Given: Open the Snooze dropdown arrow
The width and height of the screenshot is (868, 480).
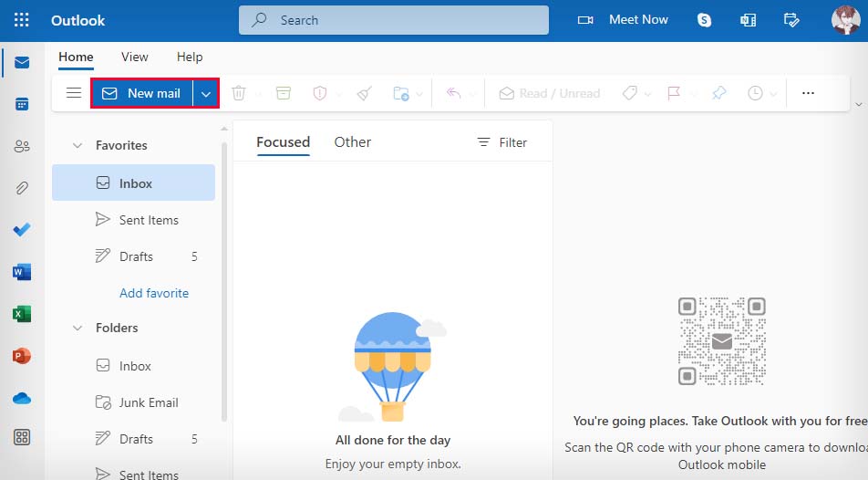Looking at the screenshot, I should [x=774, y=94].
